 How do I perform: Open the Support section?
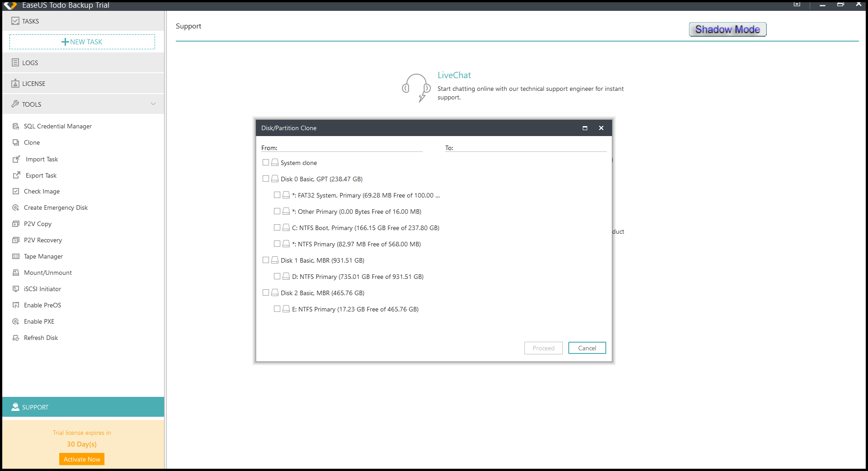[83, 407]
